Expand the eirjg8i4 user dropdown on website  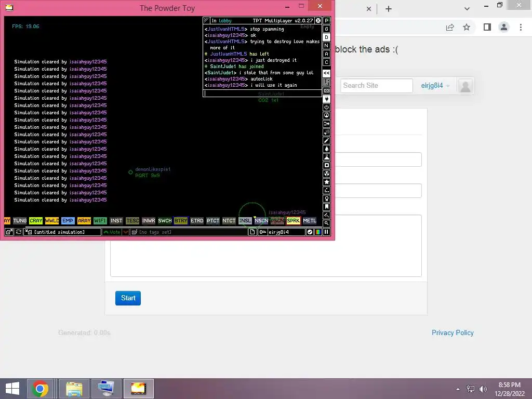click(x=435, y=86)
